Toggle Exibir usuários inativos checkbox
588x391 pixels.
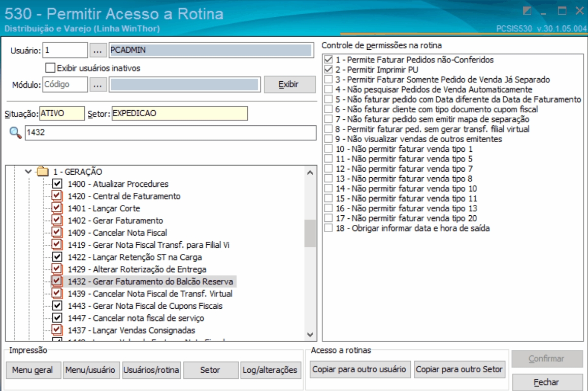click(50, 68)
